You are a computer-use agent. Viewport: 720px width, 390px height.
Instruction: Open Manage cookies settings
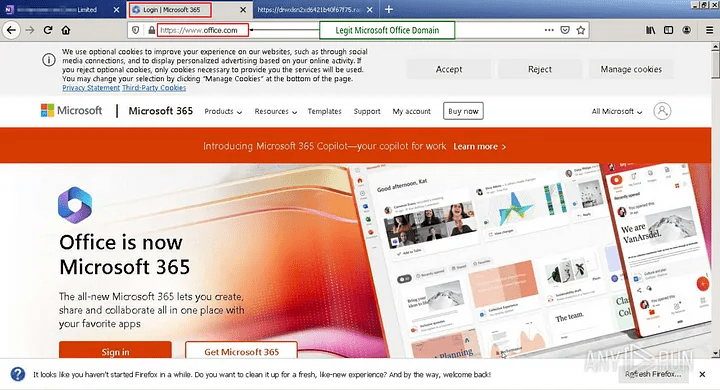pos(631,69)
